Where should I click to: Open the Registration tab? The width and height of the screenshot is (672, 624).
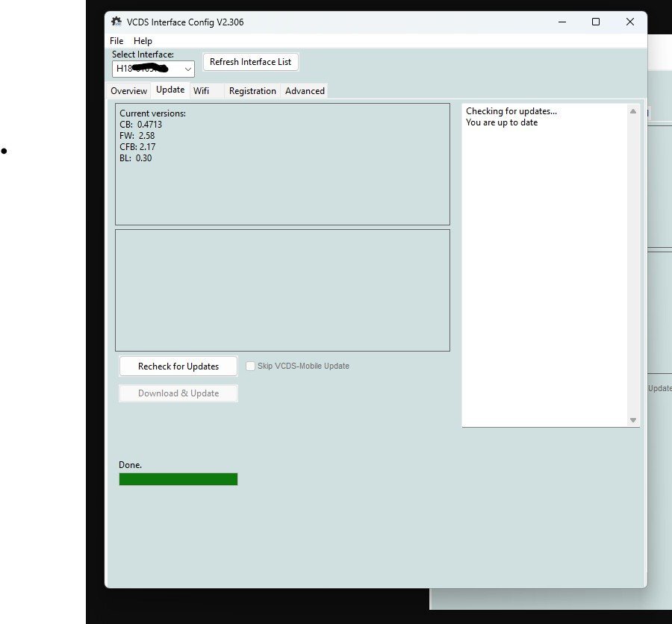coord(252,91)
